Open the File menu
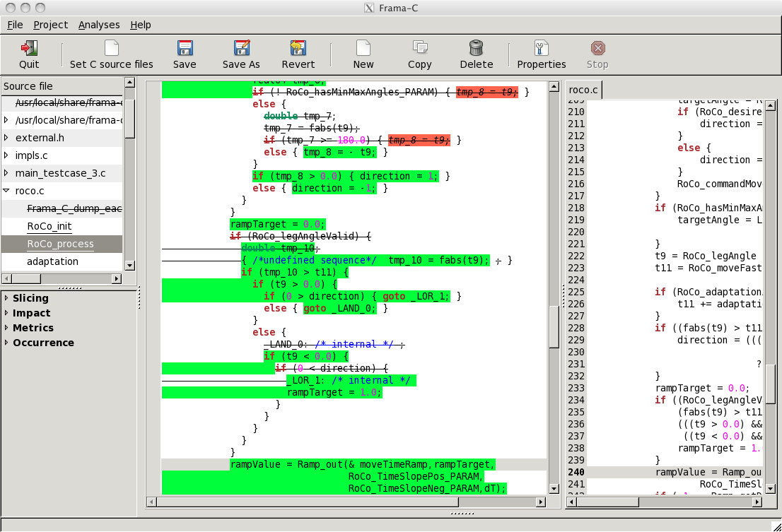Screen dimensions: 782x532 pyautogui.click(x=15, y=25)
